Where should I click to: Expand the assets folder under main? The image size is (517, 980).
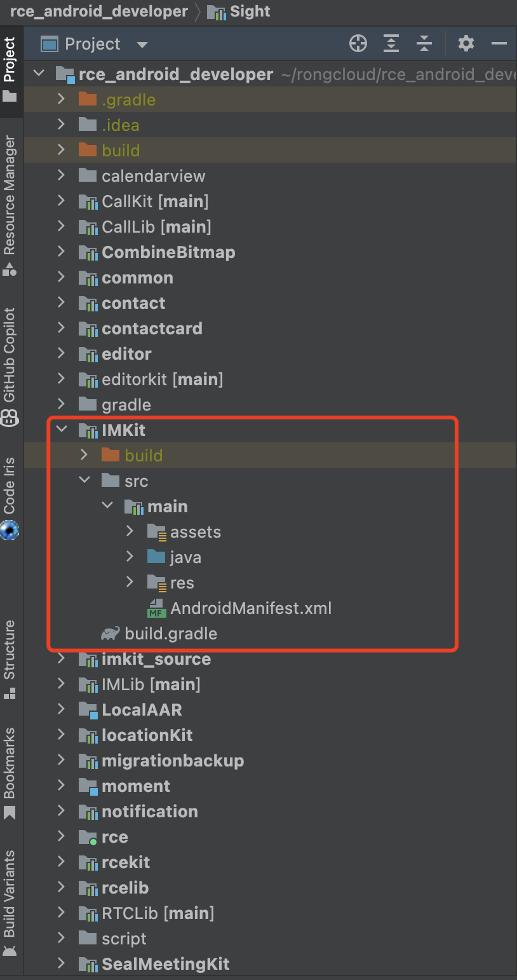pyautogui.click(x=130, y=531)
